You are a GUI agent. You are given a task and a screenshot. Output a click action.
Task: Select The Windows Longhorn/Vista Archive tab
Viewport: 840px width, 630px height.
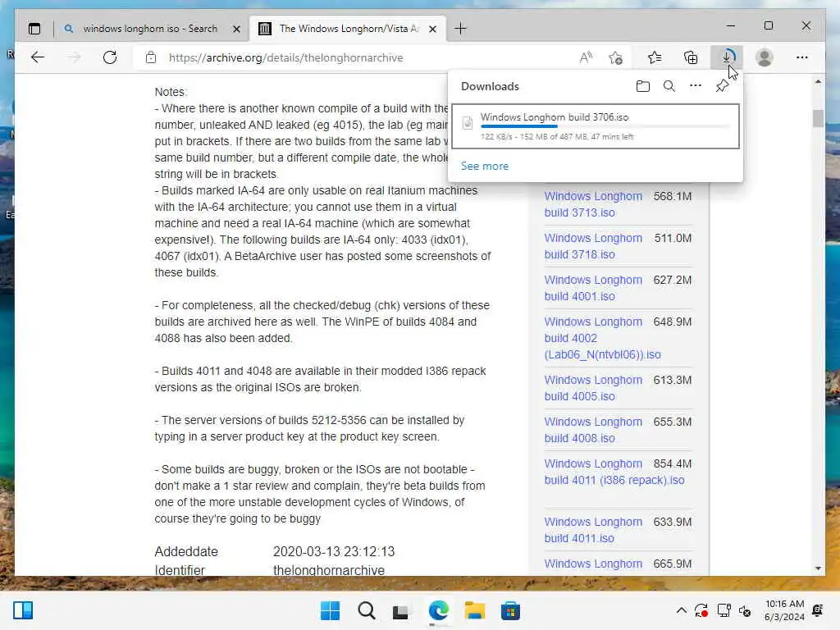pyautogui.click(x=348, y=29)
